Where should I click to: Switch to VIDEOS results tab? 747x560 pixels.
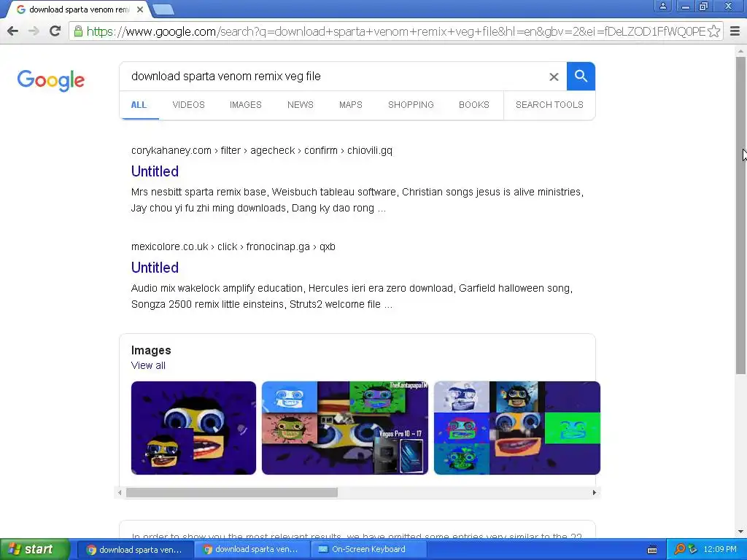click(x=189, y=105)
